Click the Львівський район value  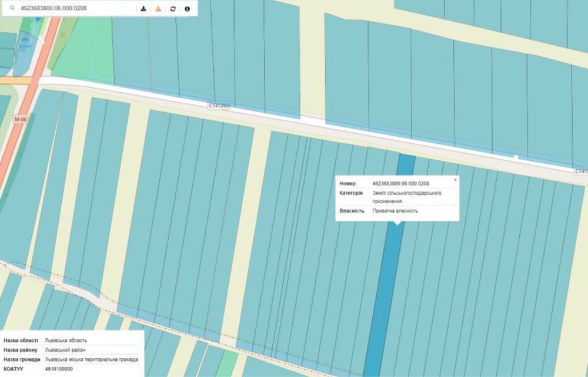[x=65, y=349]
